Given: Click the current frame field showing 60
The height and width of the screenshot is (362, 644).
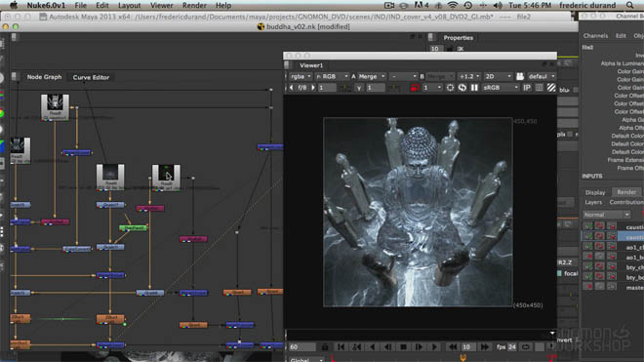Looking at the screenshot, I should tap(302, 347).
